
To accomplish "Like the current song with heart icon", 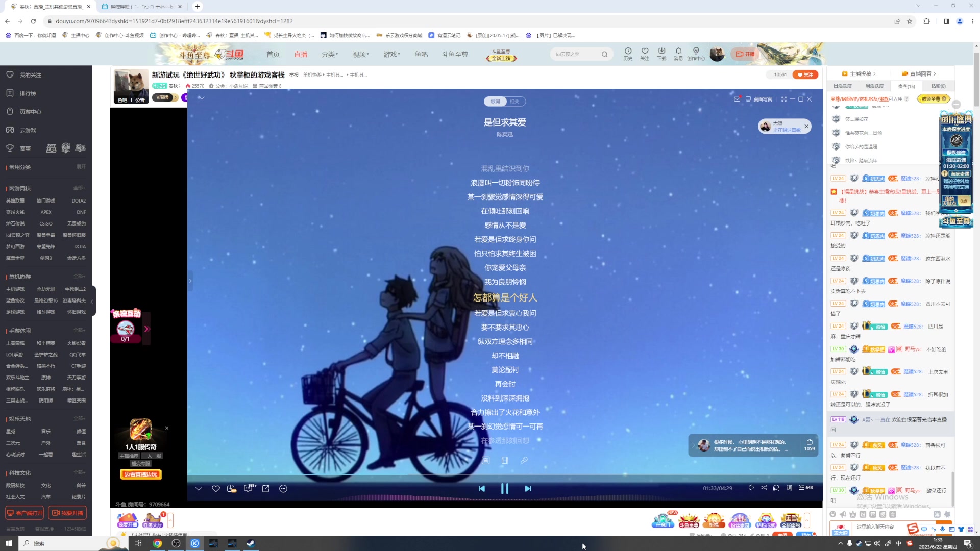I will [x=215, y=489].
